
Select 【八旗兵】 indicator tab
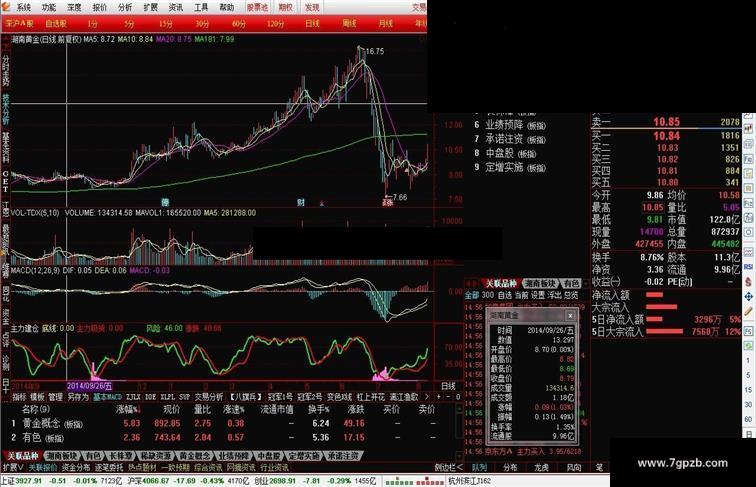pos(246,397)
